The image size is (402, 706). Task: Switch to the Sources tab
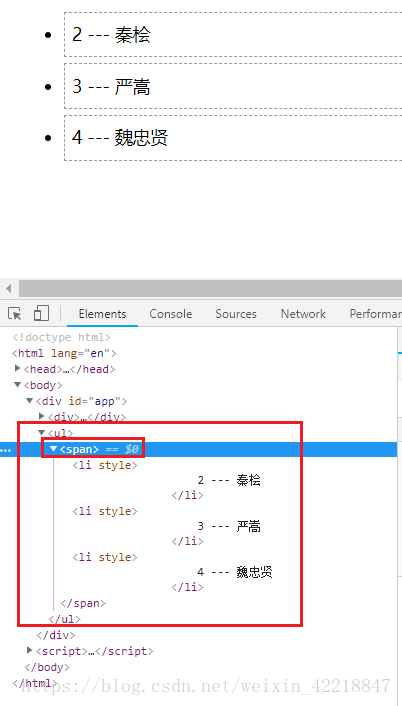(x=236, y=314)
